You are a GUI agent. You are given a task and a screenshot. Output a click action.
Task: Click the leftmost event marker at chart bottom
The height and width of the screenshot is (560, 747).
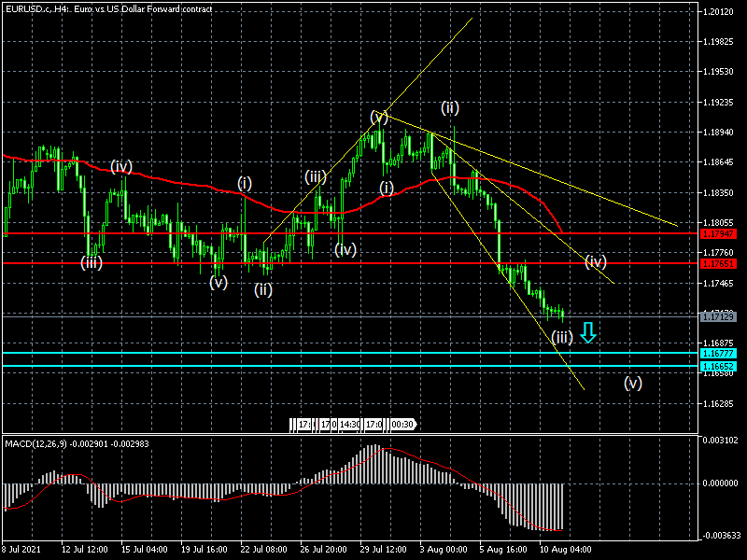pyautogui.click(x=303, y=425)
